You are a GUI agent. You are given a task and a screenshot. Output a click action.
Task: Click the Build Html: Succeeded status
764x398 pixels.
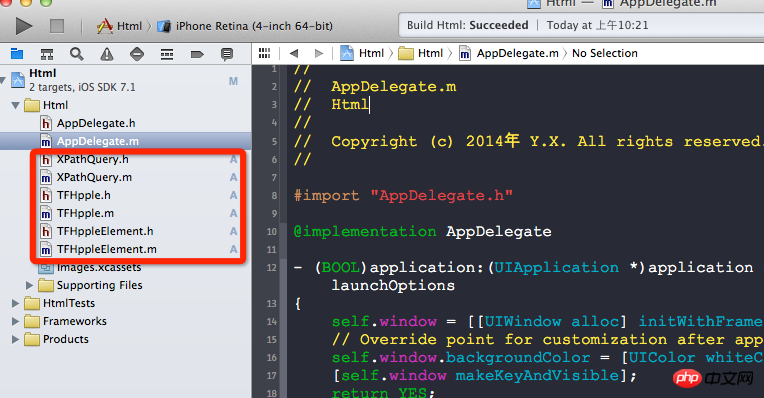point(468,25)
